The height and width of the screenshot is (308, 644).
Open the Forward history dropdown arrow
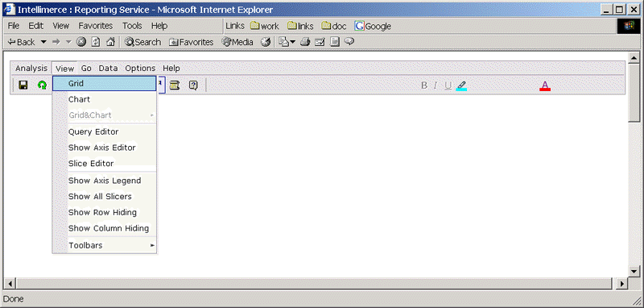tap(68, 42)
